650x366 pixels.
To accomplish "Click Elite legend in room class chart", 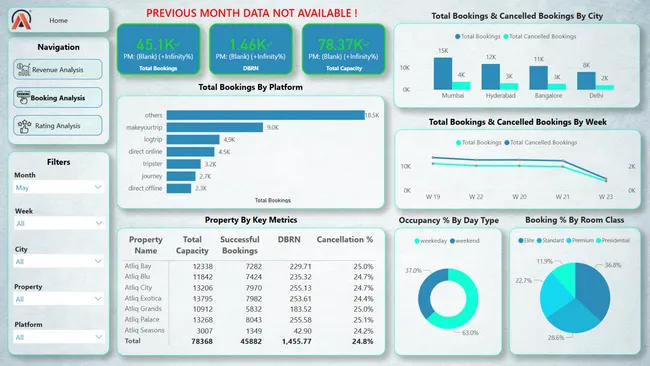I will 526,240.
